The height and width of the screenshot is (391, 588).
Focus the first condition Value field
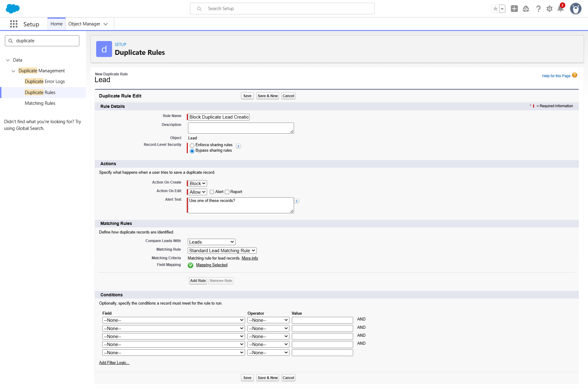(322, 320)
